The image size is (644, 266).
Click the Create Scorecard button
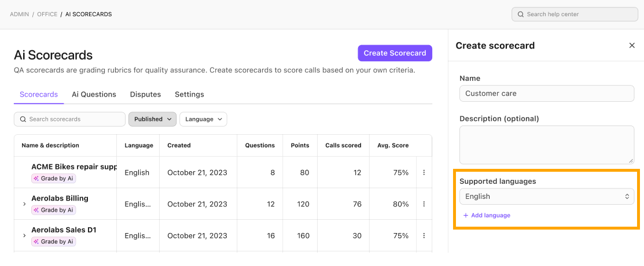point(395,53)
